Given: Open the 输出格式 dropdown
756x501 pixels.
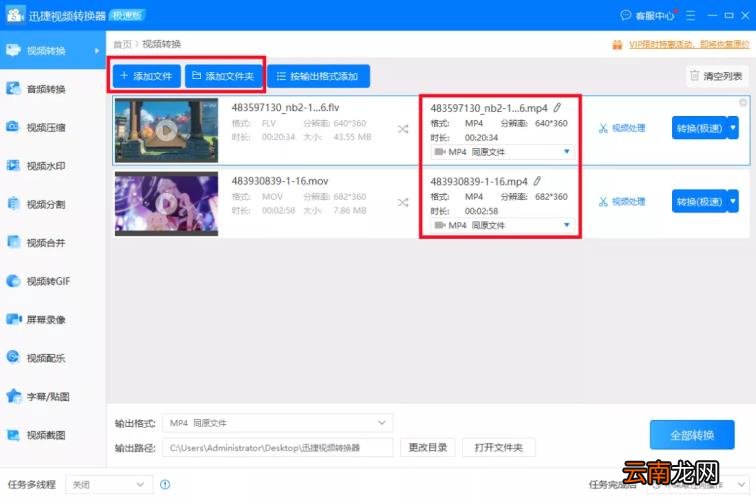Looking at the screenshot, I should tap(278, 423).
